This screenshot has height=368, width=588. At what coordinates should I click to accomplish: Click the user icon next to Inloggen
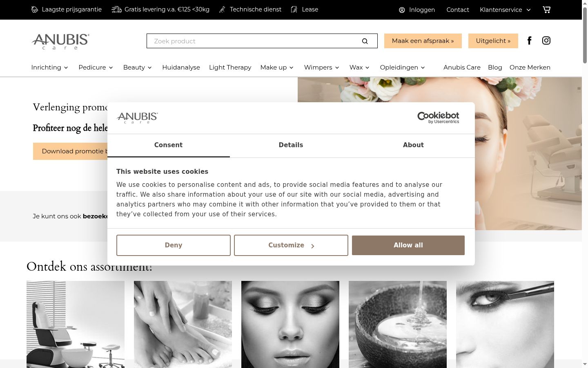[x=402, y=10]
